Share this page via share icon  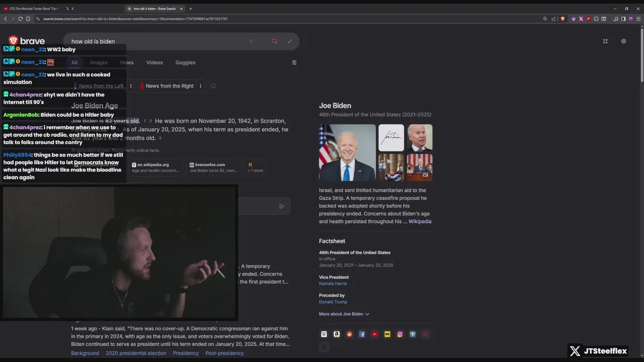[553, 19]
